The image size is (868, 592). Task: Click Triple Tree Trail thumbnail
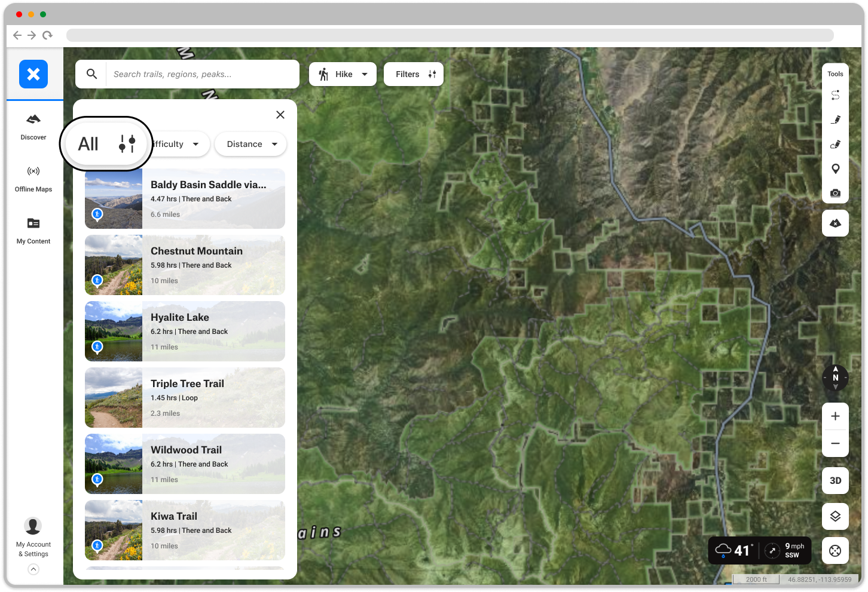pos(114,398)
